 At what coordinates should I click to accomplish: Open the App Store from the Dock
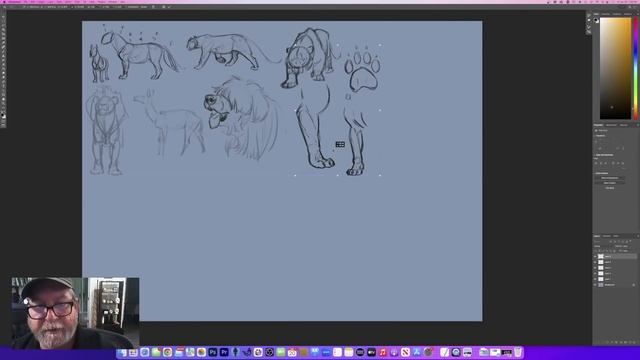click(x=416, y=352)
